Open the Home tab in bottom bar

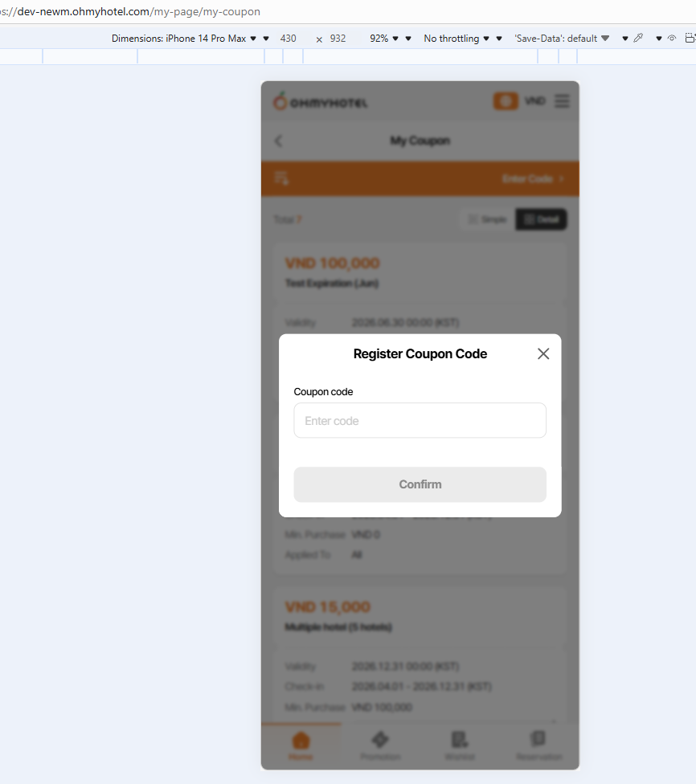[301, 745]
